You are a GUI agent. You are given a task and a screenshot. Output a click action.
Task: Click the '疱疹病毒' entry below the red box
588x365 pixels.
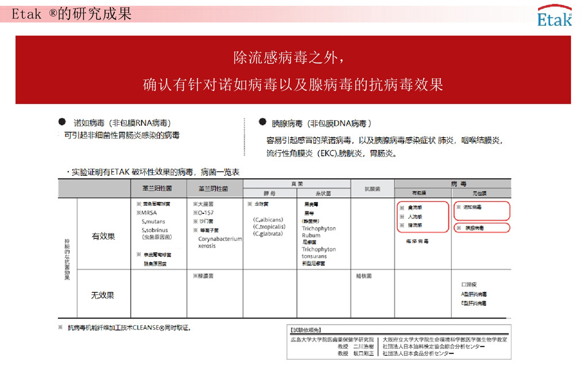pyautogui.click(x=417, y=241)
